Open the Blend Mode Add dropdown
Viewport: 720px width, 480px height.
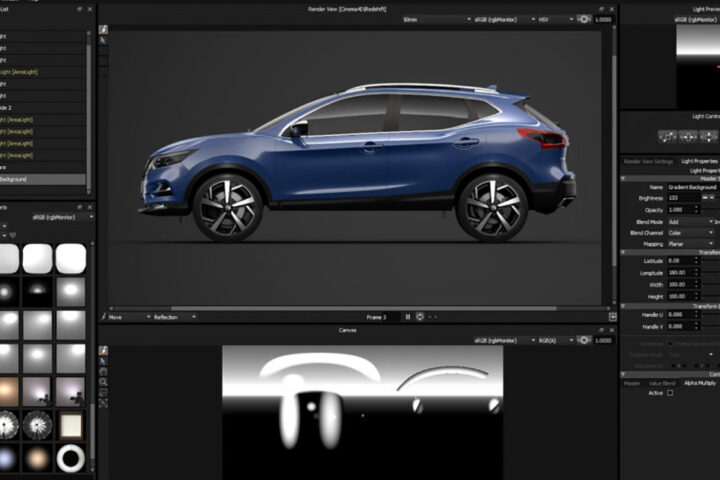coord(690,222)
